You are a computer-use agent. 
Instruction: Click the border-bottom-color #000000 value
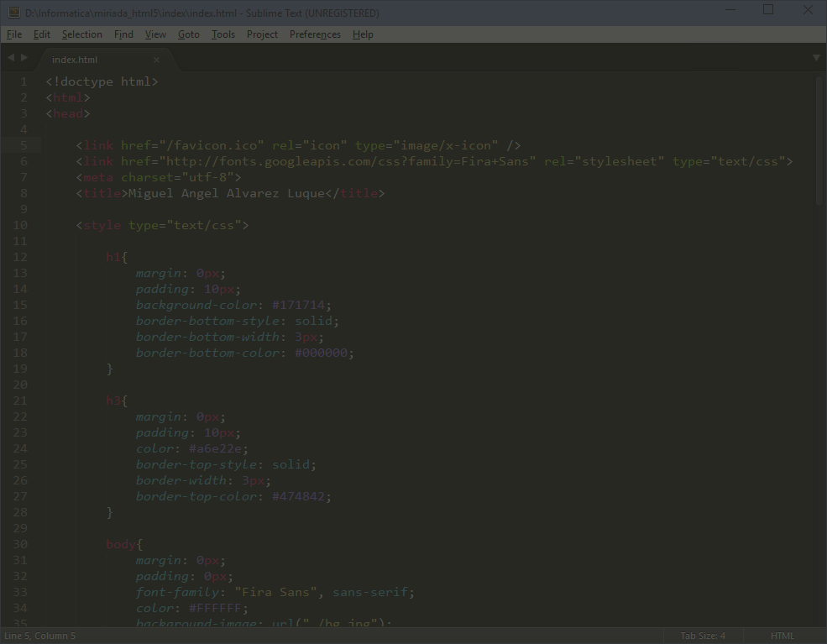[x=321, y=353]
